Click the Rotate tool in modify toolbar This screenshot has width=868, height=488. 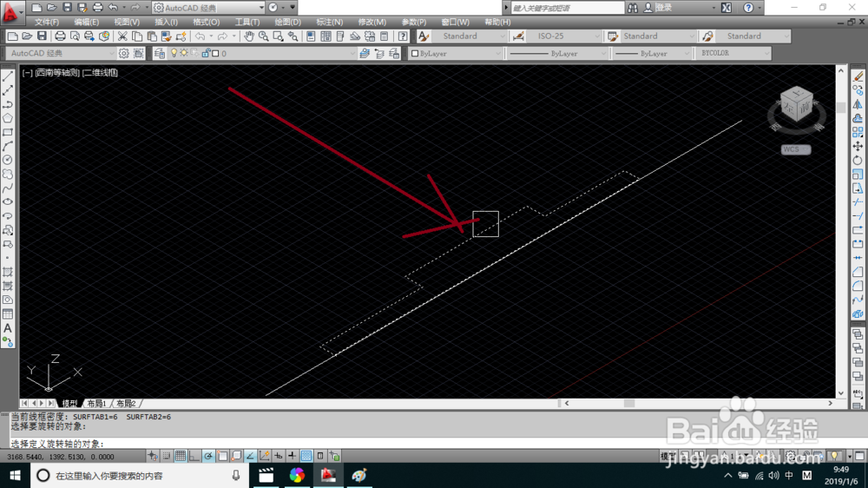coord(858,160)
